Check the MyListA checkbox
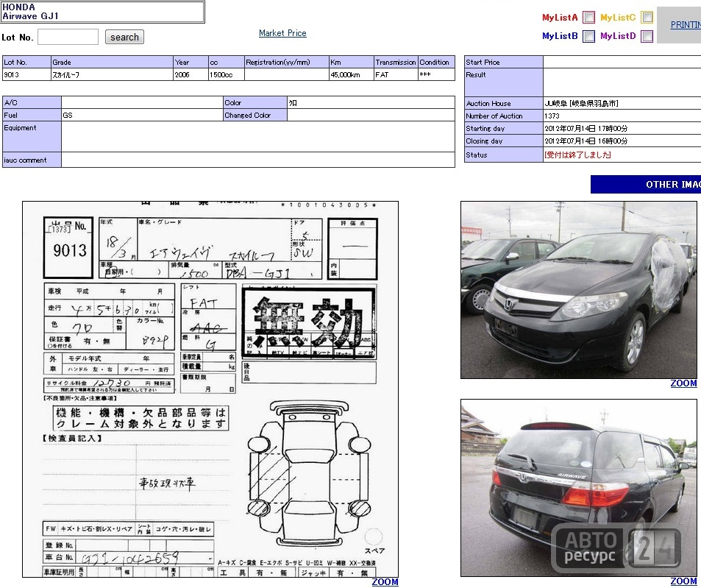701x588 pixels. click(x=588, y=18)
